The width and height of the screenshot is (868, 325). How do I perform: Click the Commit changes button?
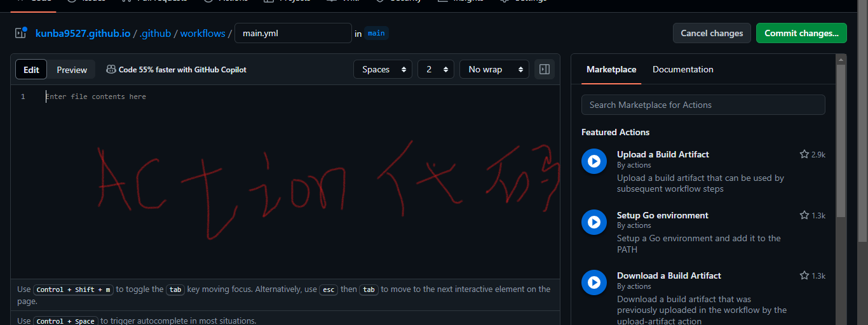pyautogui.click(x=801, y=33)
